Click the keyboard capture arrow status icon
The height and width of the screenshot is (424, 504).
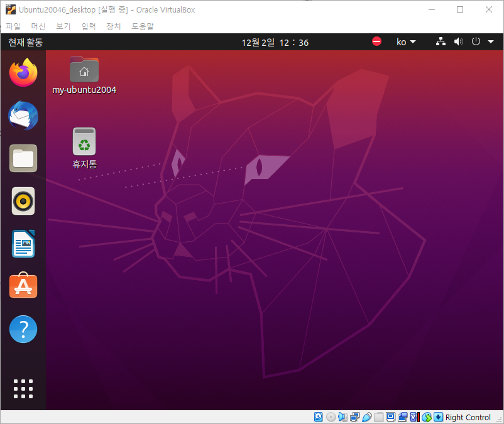tap(438, 417)
